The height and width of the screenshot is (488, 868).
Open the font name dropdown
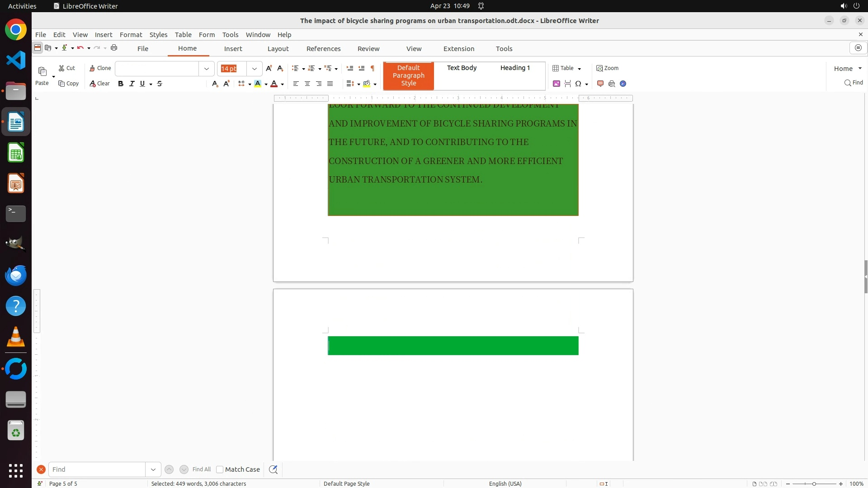[207, 69]
